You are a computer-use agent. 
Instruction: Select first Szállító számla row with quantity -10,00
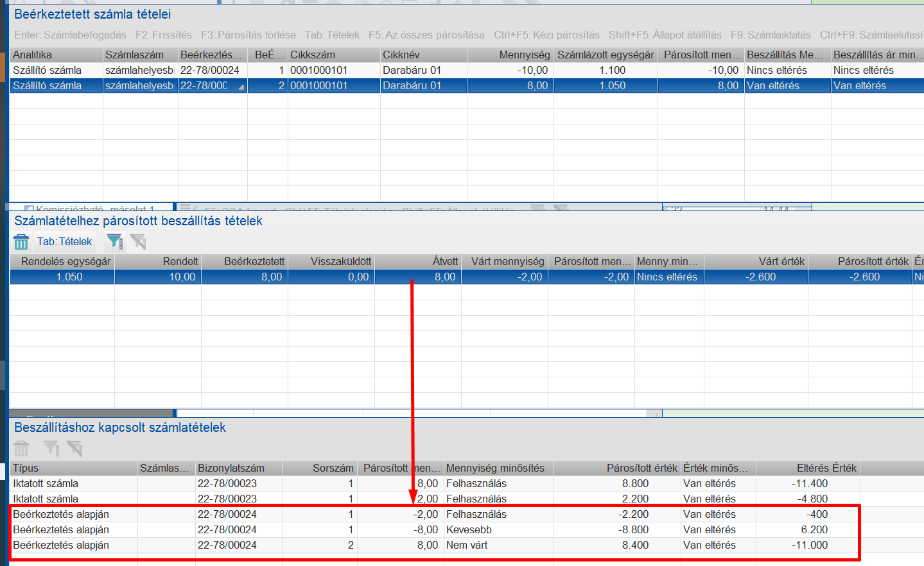coord(467,71)
